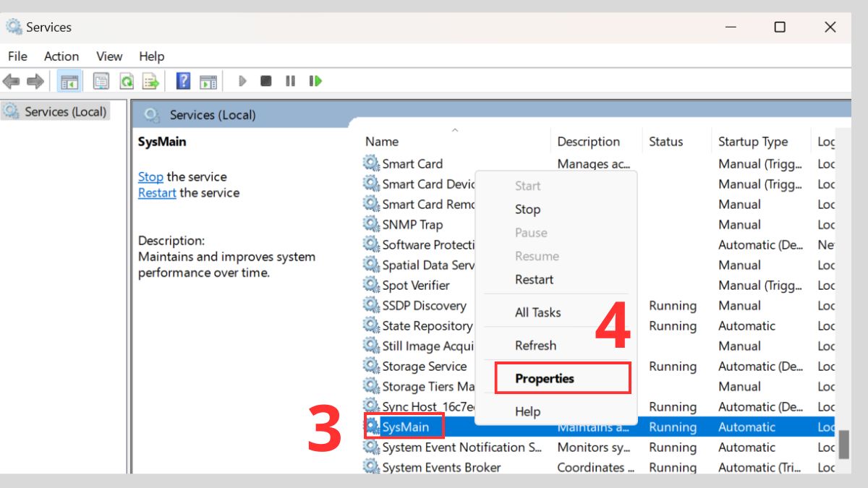This screenshot has height=488, width=868.
Task: Select the System Event Notification Service row
Action: tap(597, 447)
